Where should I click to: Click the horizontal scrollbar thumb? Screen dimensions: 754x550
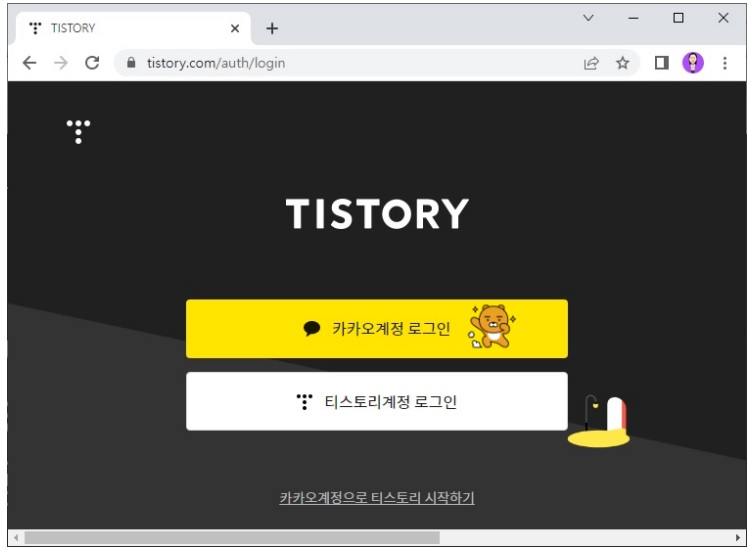pyautogui.click(x=232, y=538)
